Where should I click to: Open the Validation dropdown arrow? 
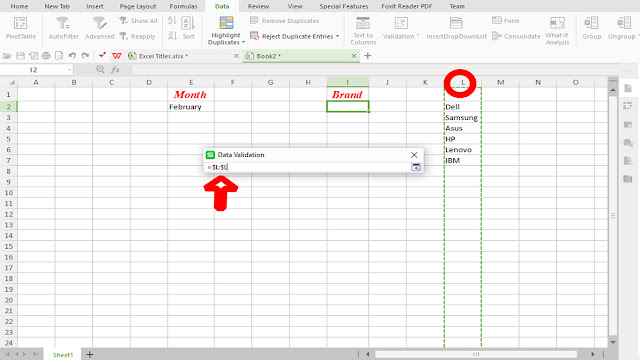(418, 36)
